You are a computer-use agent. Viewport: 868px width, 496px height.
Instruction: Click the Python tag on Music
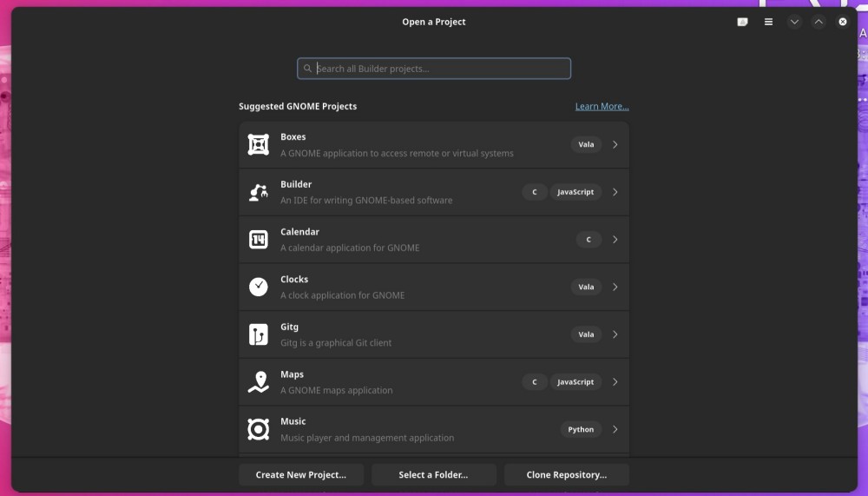coord(581,429)
